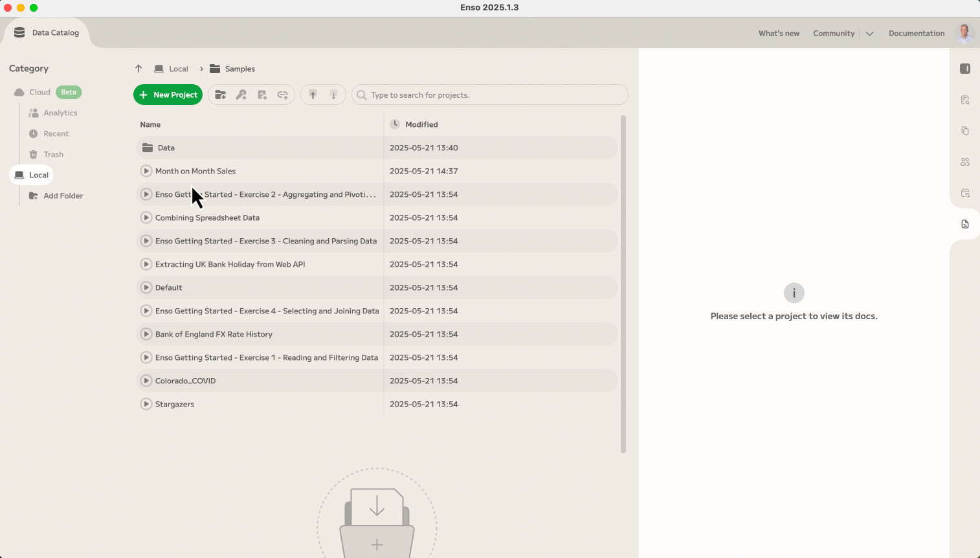The image size is (980, 558).
Task: Click the Stargazers project name
Action: [175, 404]
